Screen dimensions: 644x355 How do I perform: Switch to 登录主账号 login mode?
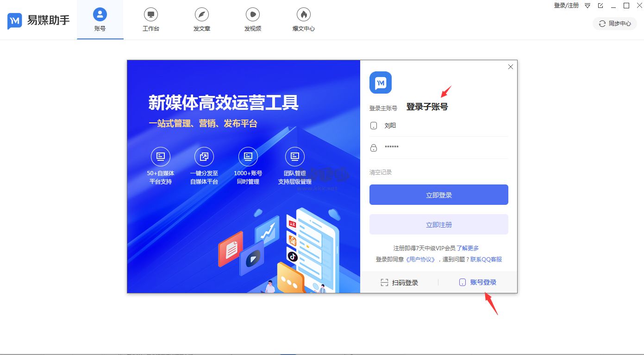pyautogui.click(x=383, y=108)
